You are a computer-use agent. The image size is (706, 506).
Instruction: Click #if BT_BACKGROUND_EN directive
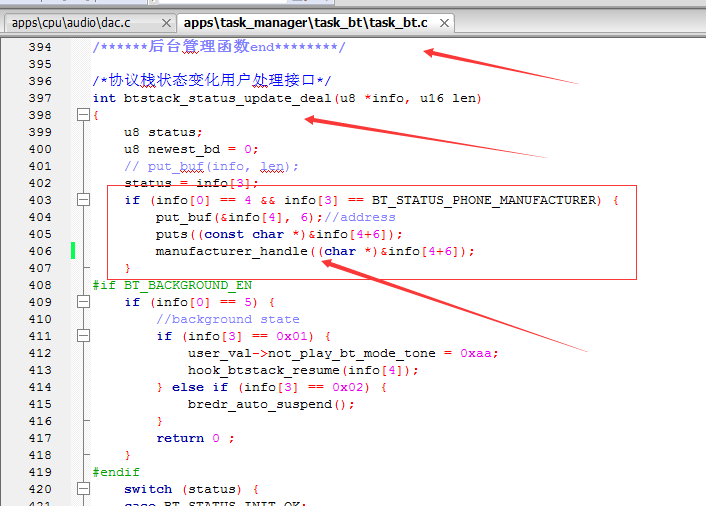click(172, 285)
